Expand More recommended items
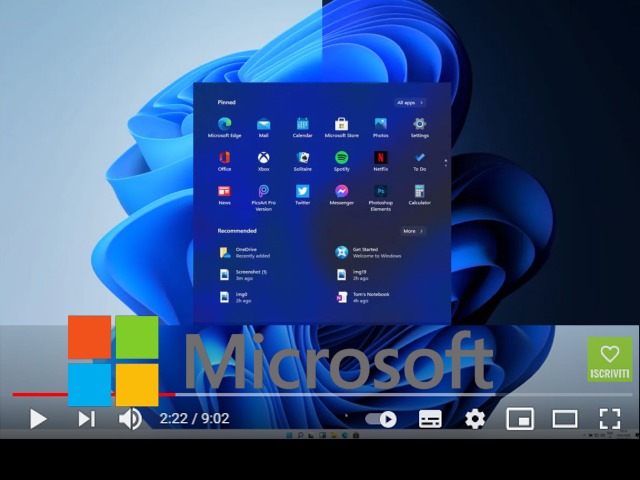This screenshot has height=480, width=640. point(413,231)
